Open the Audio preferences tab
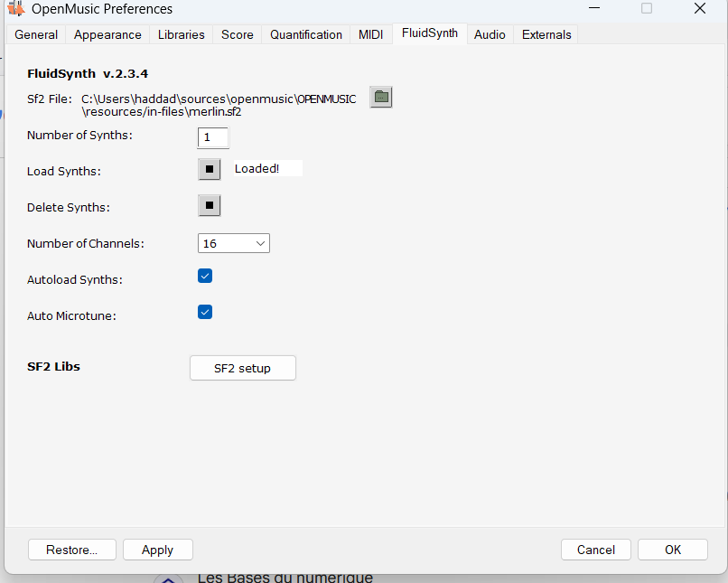 point(490,34)
